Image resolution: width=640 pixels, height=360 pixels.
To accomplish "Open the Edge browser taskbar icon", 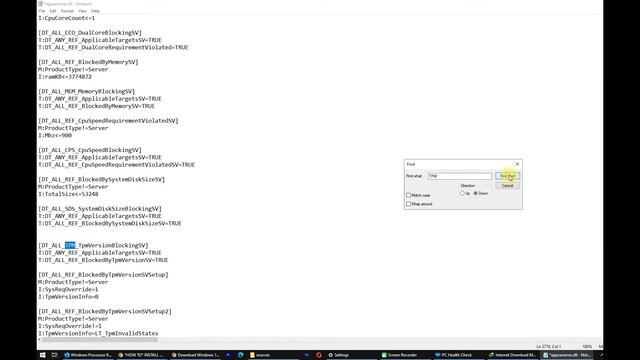I will click(240, 355).
